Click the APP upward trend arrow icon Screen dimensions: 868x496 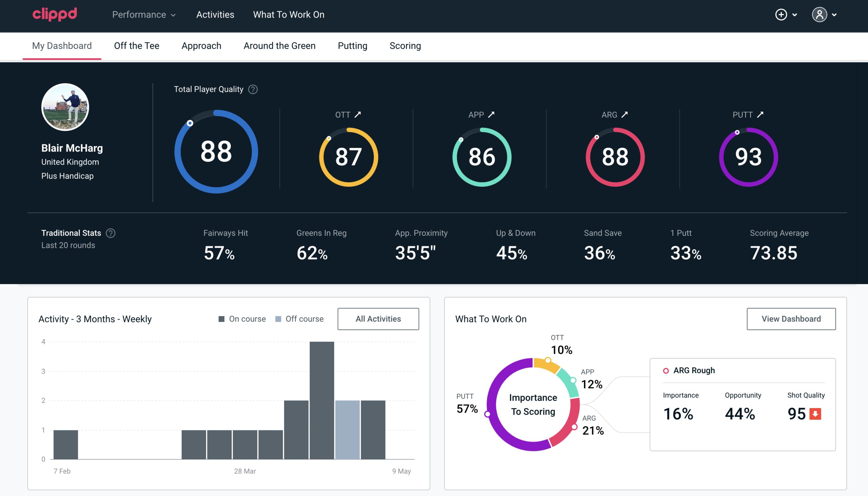(x=491, y=115)
